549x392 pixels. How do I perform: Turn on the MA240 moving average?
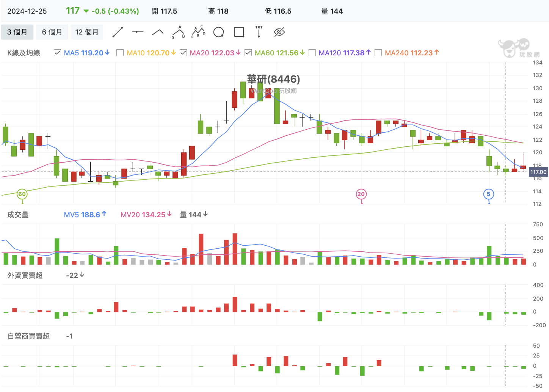(x=378, y=53)
